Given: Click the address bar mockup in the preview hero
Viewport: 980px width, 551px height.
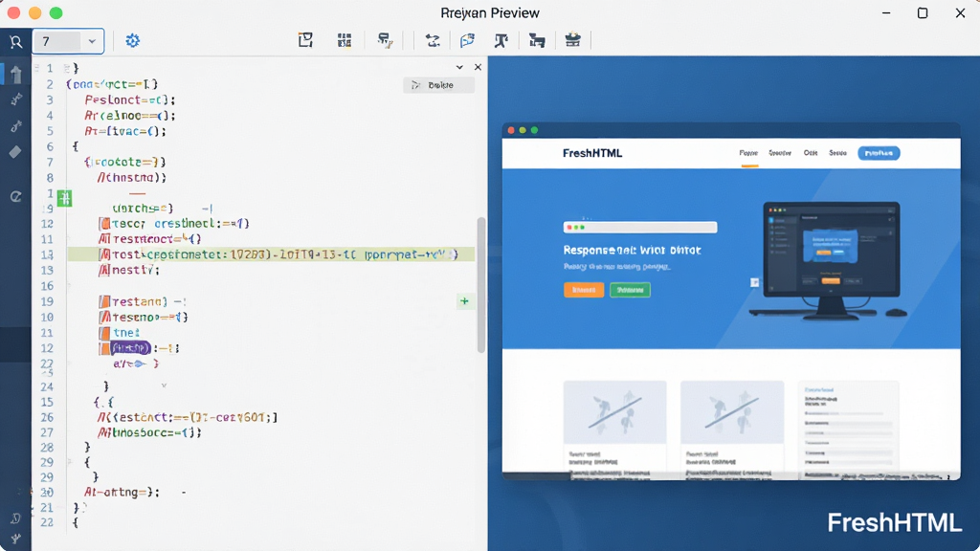Looking at the screenshot, I should tap(640, 228).
